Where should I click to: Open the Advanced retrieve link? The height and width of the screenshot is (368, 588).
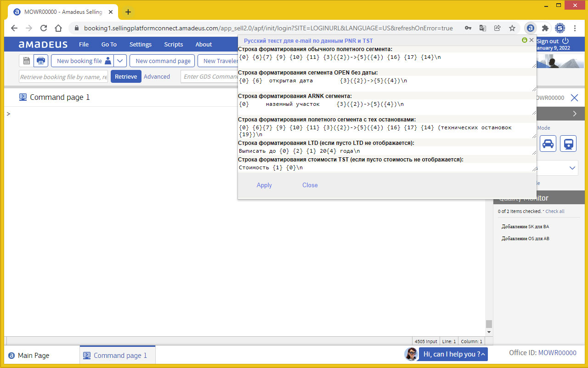(157, 76)
